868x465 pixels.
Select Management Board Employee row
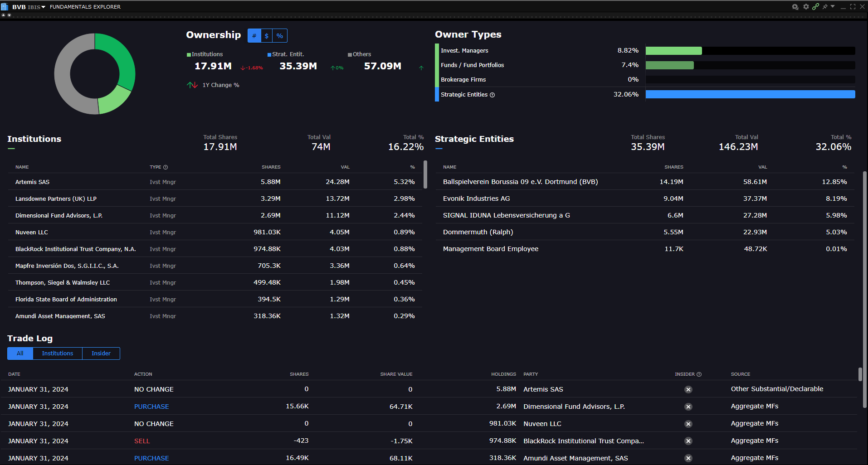click(645, 249)
